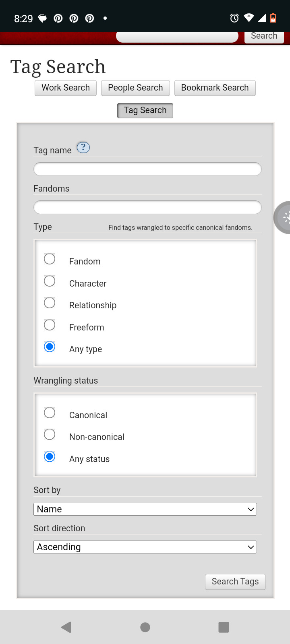Open the Tag name help question mark
The width and height of the screenshot is (290, 644).
click(83, 148)
